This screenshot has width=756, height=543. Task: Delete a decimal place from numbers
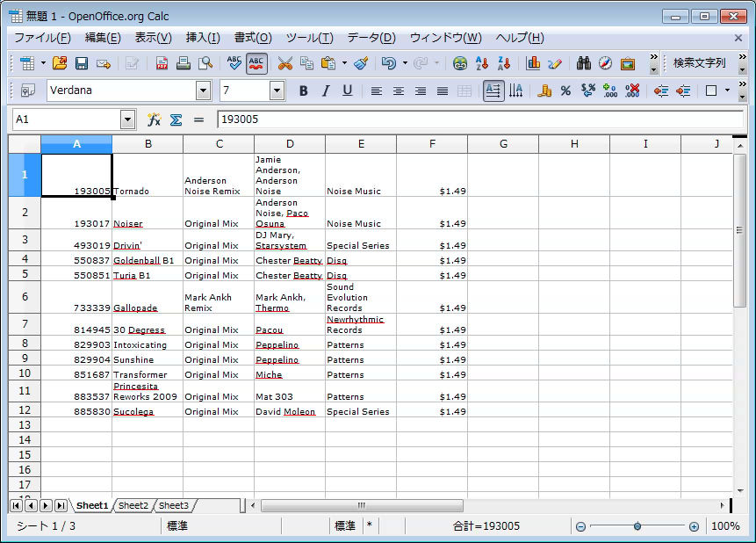click(x=632, y=90)
